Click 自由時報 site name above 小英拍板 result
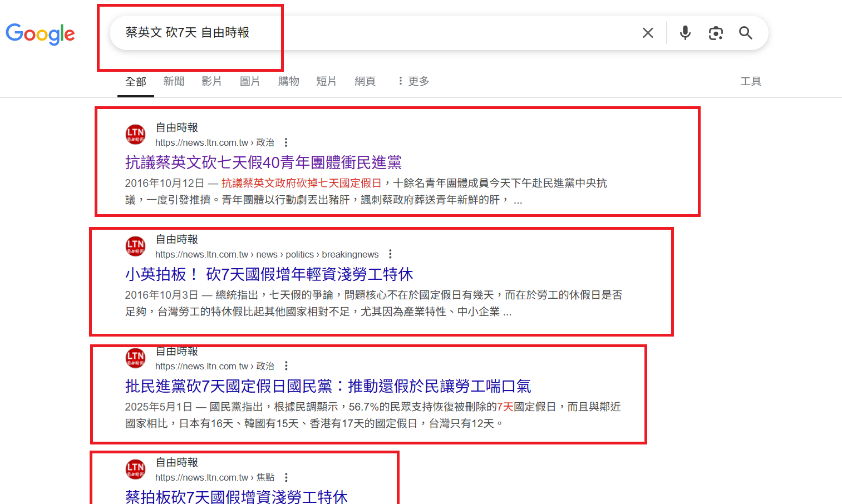This screenshot has width=842, height=504. click(176, 239)
